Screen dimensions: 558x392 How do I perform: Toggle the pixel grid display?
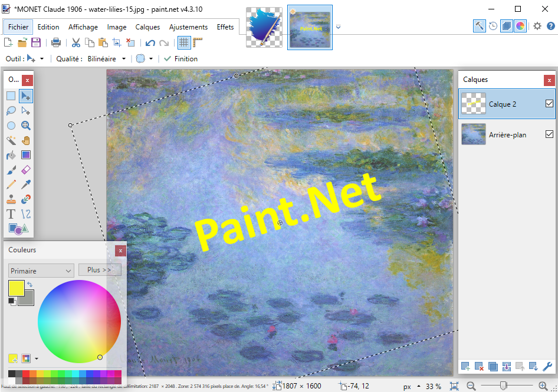click(184, 42)
